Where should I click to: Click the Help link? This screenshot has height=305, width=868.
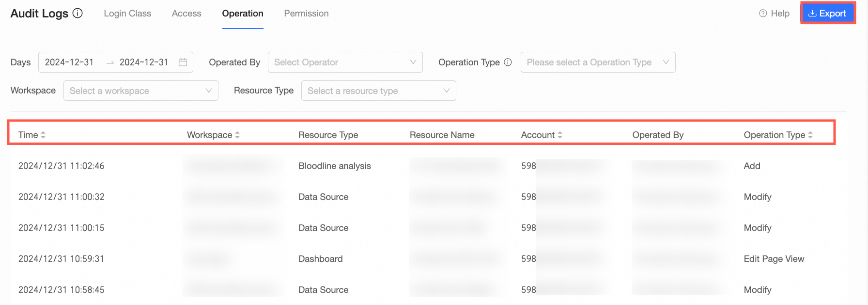(780, 14)
